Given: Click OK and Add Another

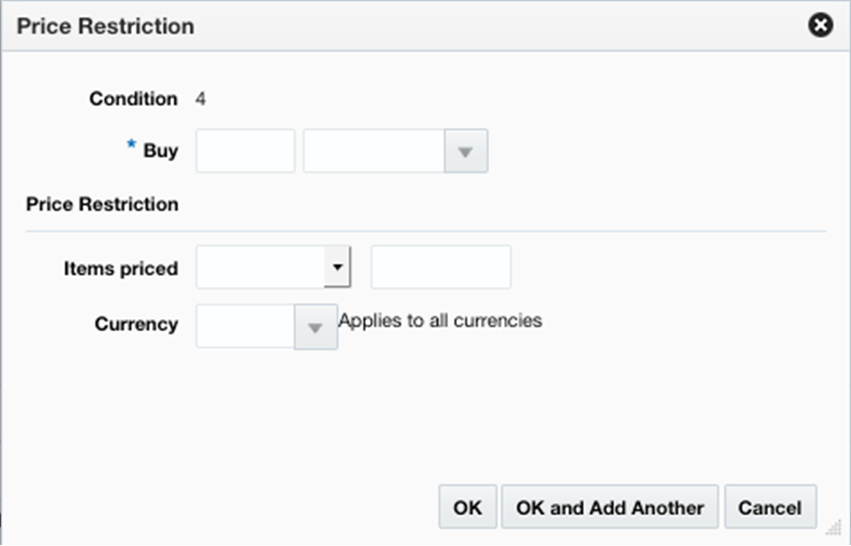Looking at the screenshot, I should pyautogui.click(x=610, y=507).
